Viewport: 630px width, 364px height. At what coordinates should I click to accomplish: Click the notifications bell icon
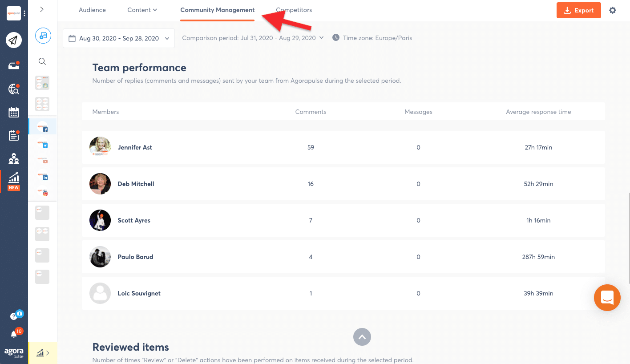pos(14,334)
